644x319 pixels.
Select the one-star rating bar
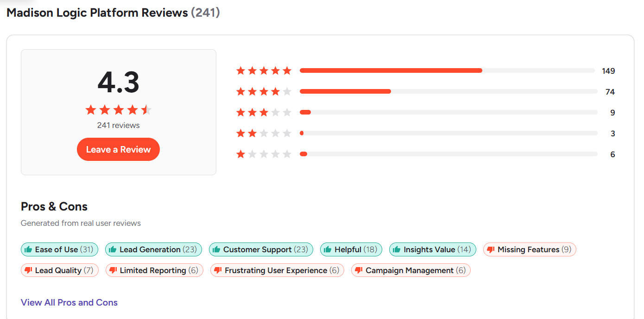(448, 154)
